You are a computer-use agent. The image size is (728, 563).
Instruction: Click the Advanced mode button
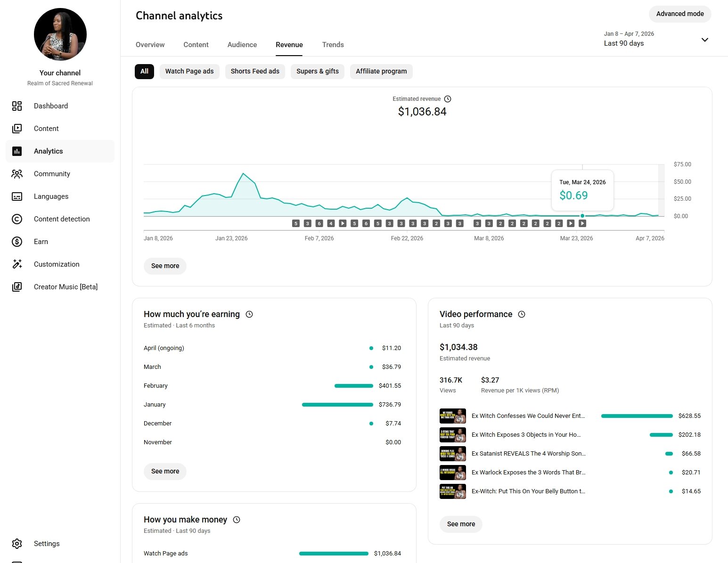point(679,14)
